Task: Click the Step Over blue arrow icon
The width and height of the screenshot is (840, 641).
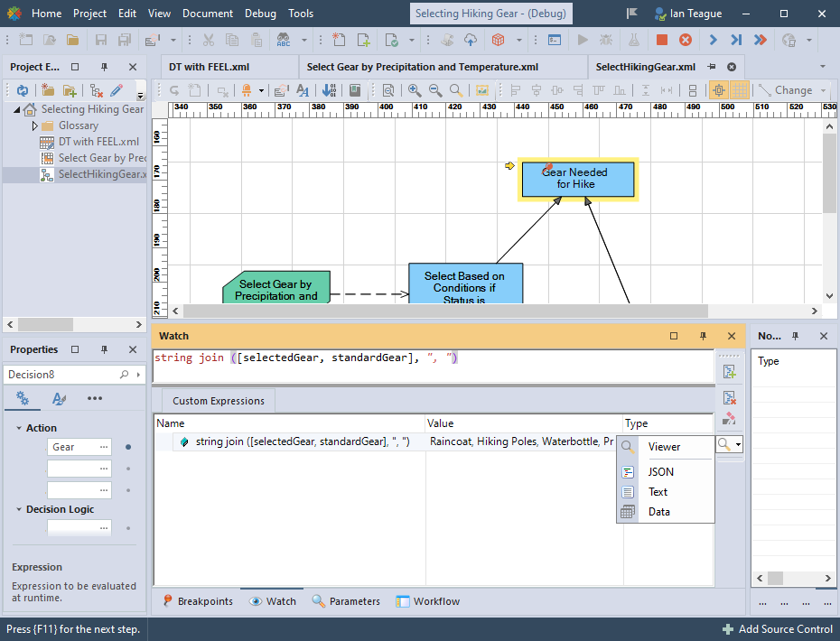Action: [713, 40]
